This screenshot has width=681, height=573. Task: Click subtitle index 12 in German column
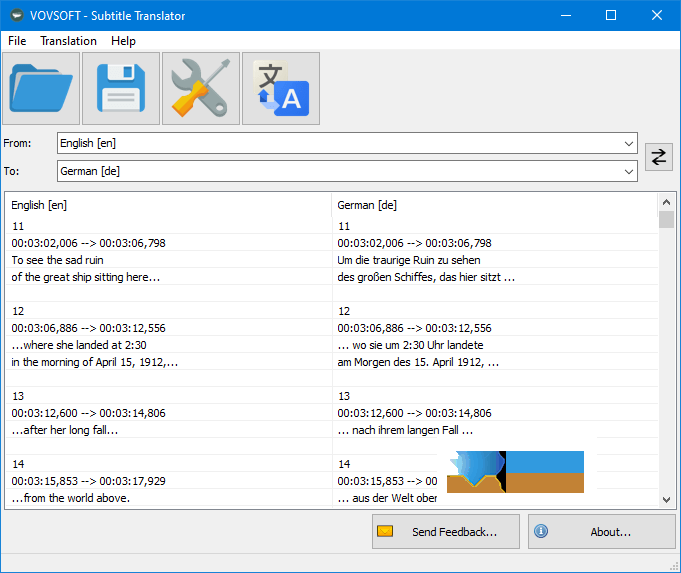click(x=344, y=311)
